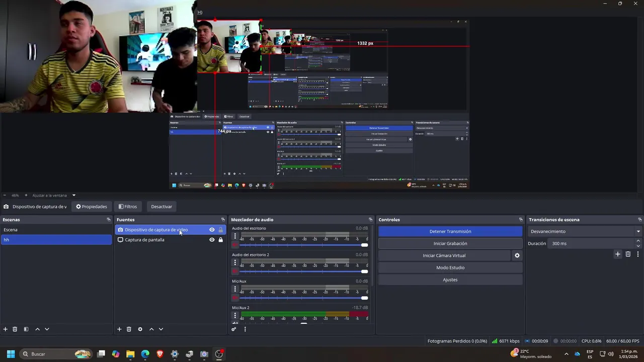Click Desactivar button in source toolbar

click(x=162, y=207)
